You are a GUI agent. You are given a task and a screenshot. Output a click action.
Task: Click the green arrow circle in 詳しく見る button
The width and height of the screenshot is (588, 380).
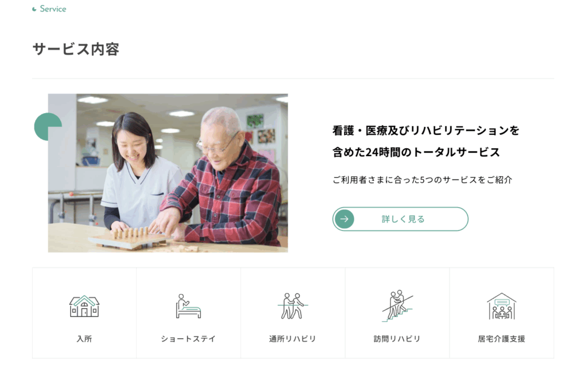click(x=345, y=219)
